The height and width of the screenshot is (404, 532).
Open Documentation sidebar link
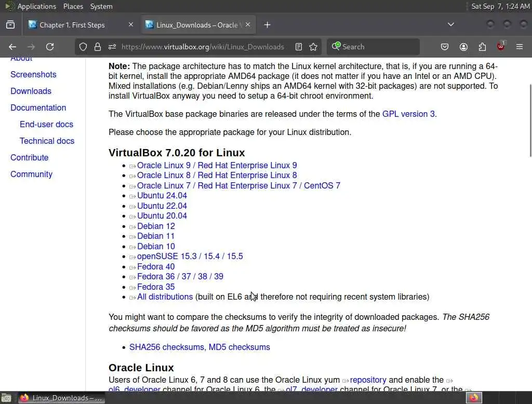[x=38, y=108]
